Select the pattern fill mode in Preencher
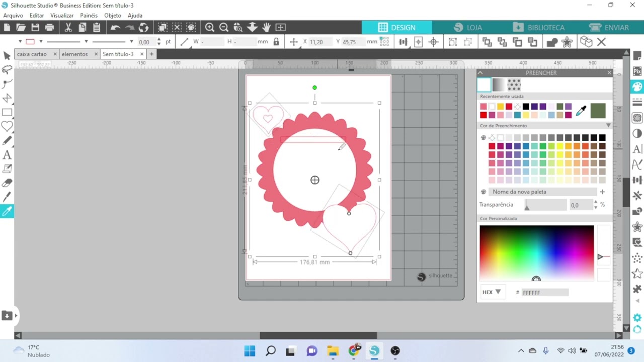This screenshot has height=362, width=644. point(514,84)
